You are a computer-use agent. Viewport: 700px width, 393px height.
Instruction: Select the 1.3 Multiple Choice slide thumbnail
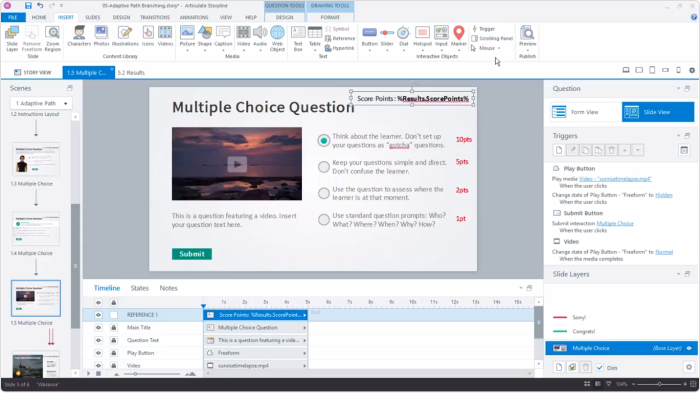[x=36, y=159]
